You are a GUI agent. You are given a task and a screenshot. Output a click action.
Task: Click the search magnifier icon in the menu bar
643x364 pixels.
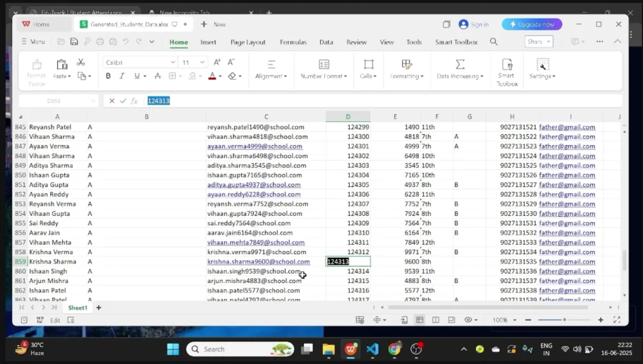click(494, 42)
